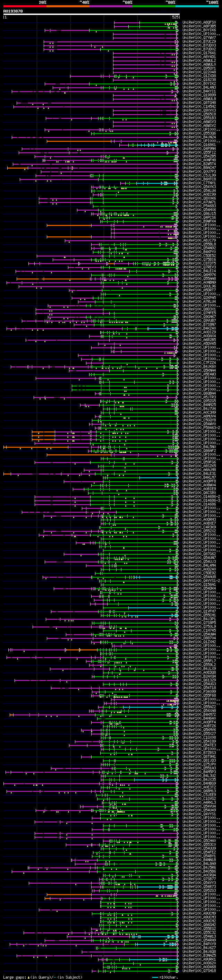Open hit UniRef100_B0YIK6
The width and height of the screenshot is (222, 980).
pos(199,30)
